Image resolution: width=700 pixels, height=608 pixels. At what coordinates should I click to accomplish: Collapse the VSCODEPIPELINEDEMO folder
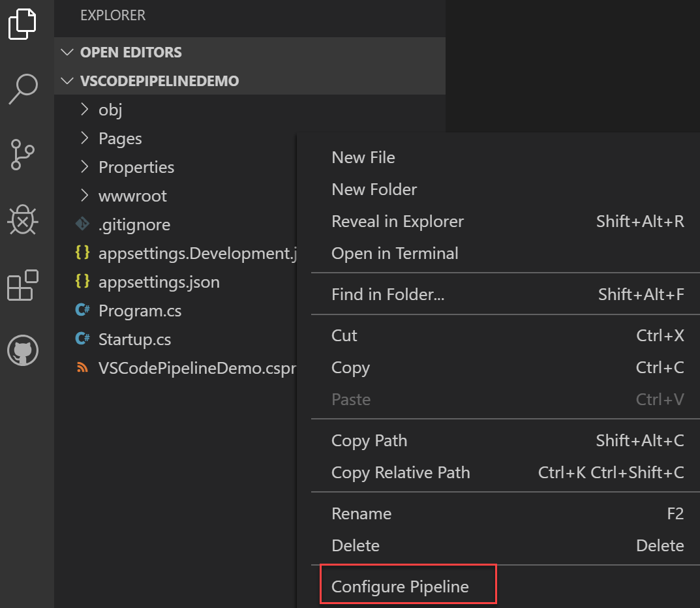click(x=68, y=81)
